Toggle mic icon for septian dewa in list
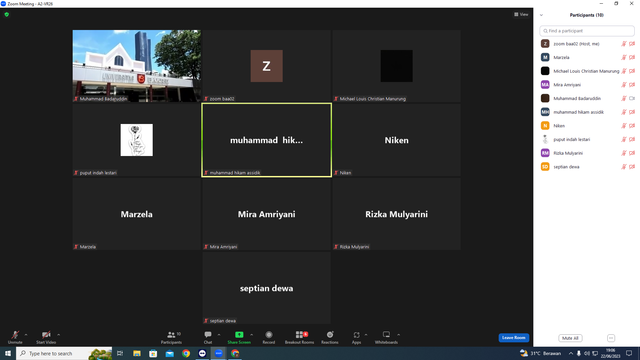 624,167
